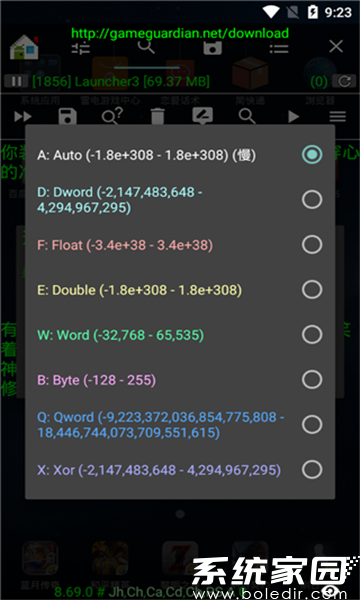This screenshot has width=360, height=600.
Task: Select Q: Qword value type
Action: click(x=180, y=425)
